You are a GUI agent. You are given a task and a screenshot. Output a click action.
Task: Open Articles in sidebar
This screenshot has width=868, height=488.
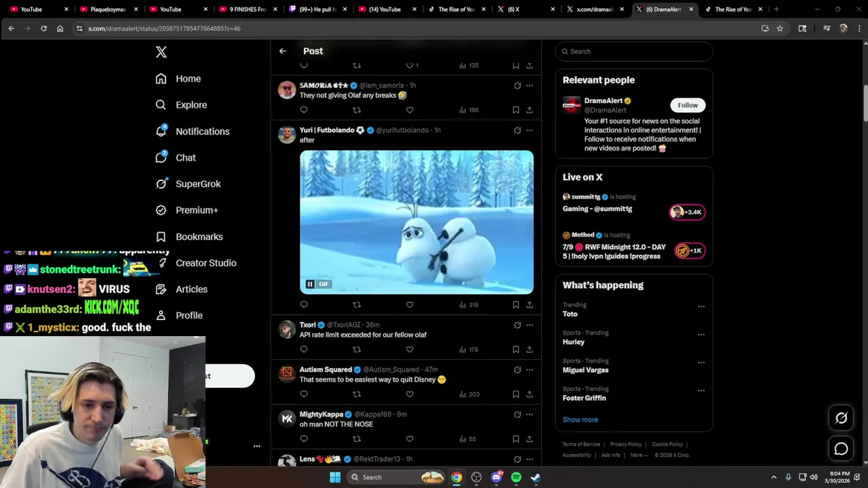pyautogui.click(x=182, y=289)
